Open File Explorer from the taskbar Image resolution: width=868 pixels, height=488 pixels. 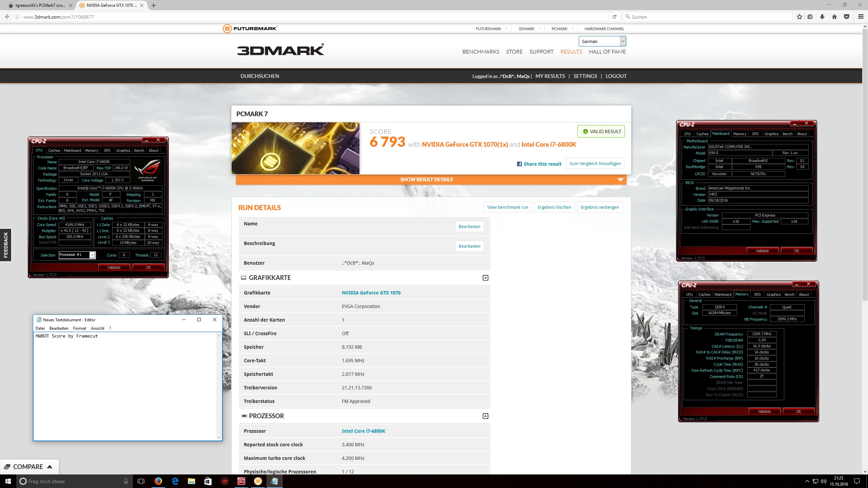coord(192,481)
